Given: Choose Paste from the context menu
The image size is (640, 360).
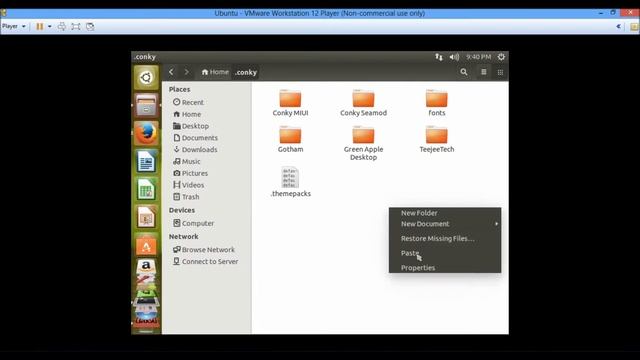Looking at the screenshot, I should tap(445, 253).
